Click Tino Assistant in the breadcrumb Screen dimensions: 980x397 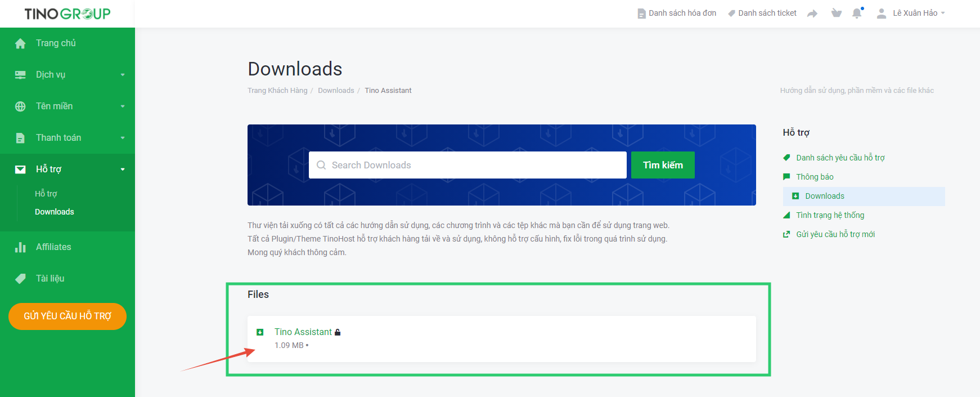pos(388,91)
